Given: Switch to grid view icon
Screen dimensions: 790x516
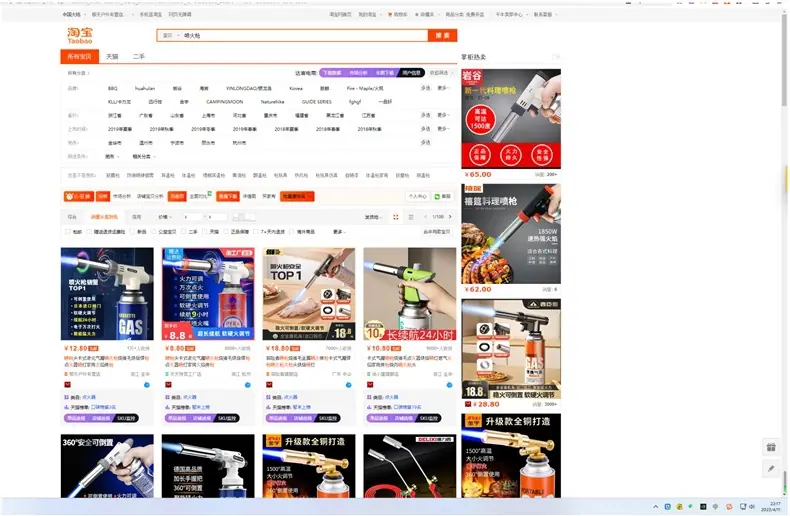Looking at the screenshot, I should tap(396, 217).
